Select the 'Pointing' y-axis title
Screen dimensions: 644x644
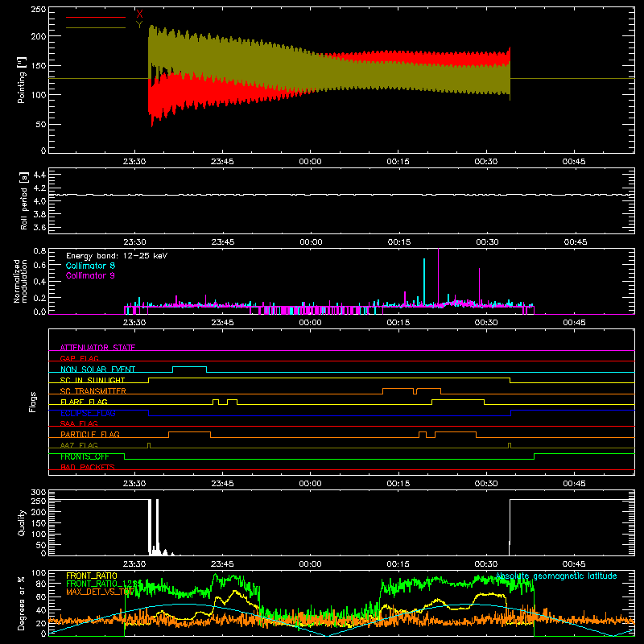point(22,80)
